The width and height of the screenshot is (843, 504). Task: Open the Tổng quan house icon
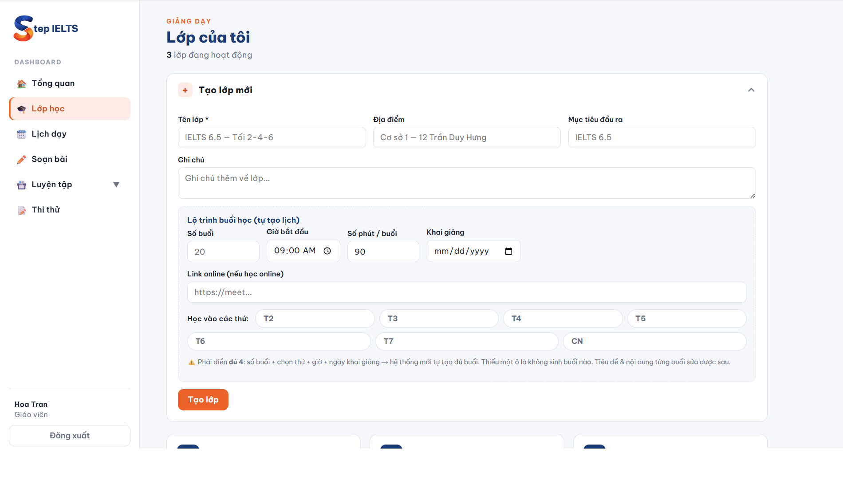coord(22,84)
